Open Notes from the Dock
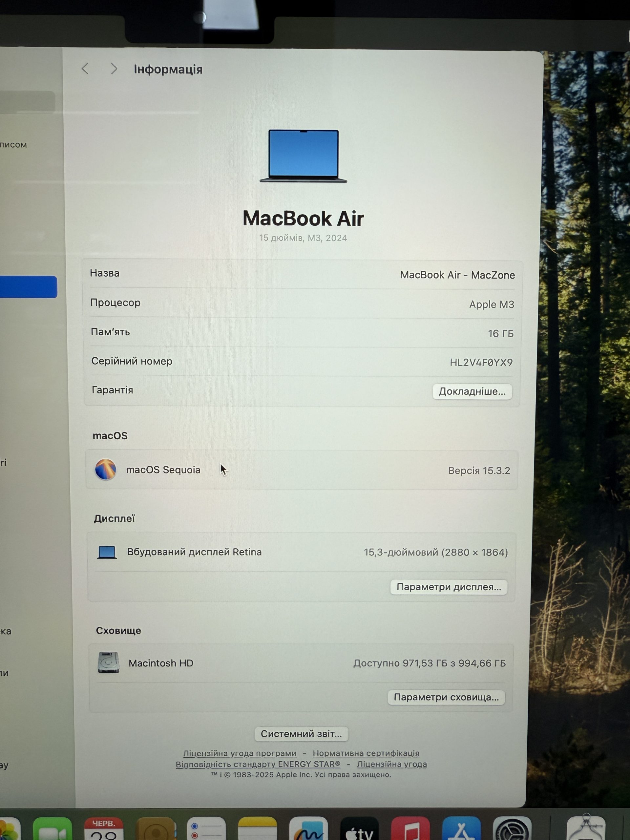Screen dimensions: 630x840 [257, 829]
